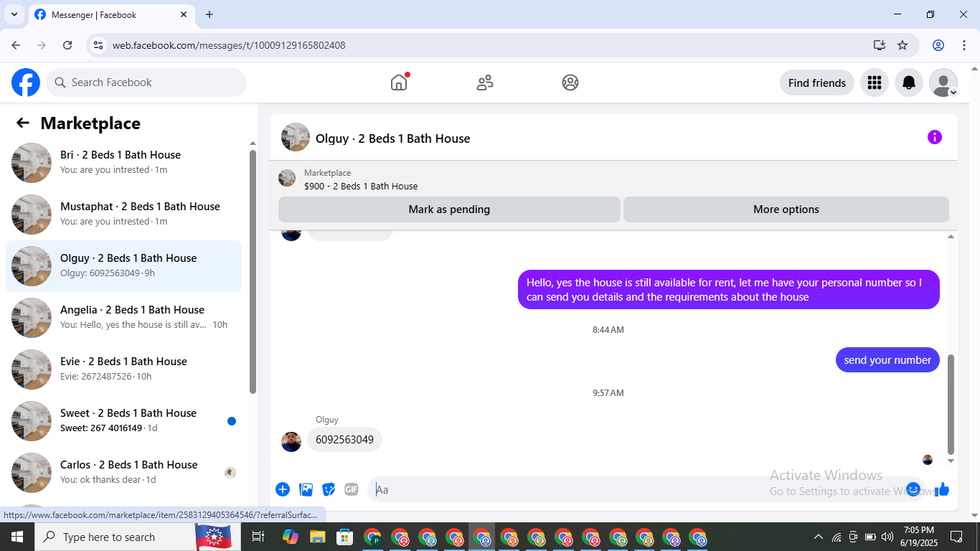Viewport: 980px width, 551px height.
Task: Click the More options button
Action: point(786,209)
